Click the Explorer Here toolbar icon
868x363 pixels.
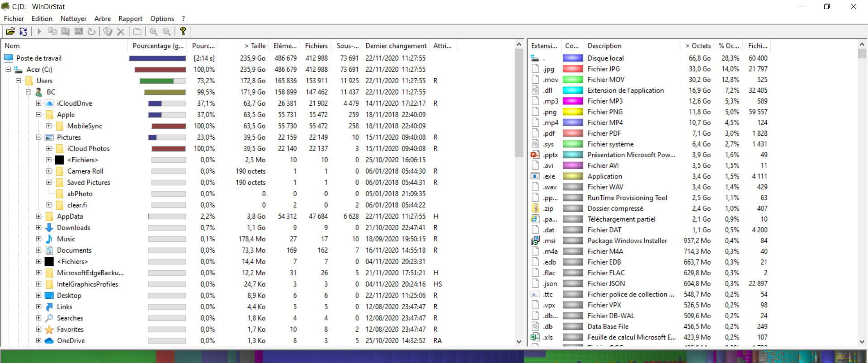66,31
